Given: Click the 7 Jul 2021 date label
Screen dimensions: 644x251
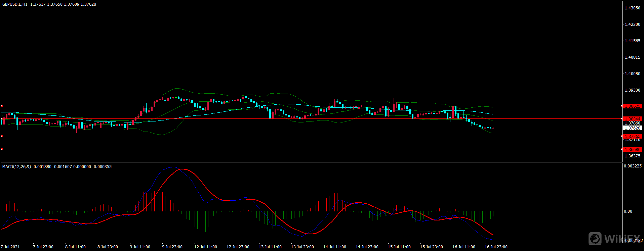Looking at the screenshot, I should [10, 247].
